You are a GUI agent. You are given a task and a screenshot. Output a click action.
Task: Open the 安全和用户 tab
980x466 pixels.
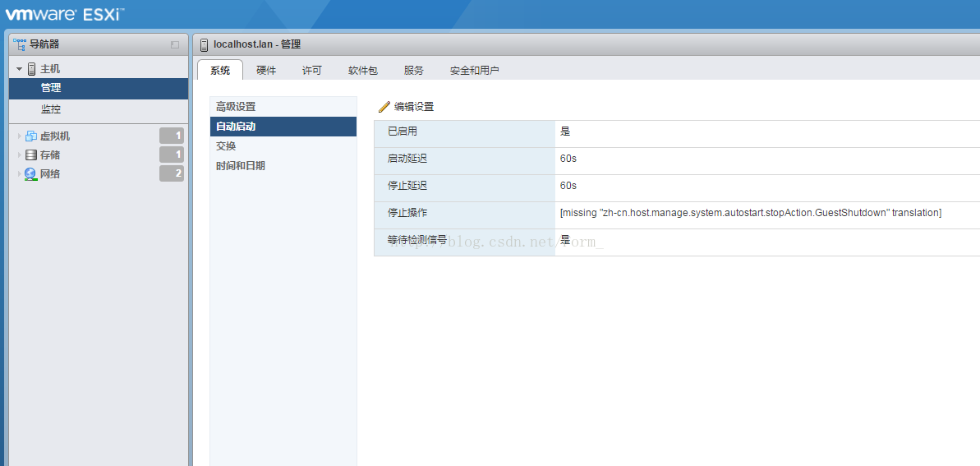pyautogui.click(x=474, y=71)
